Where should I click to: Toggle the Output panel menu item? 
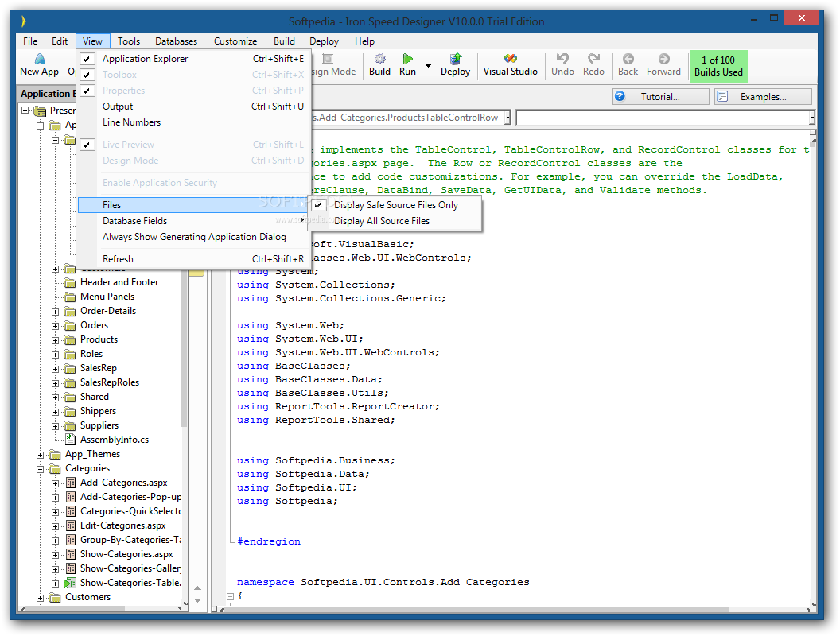(x=194, y=107)
